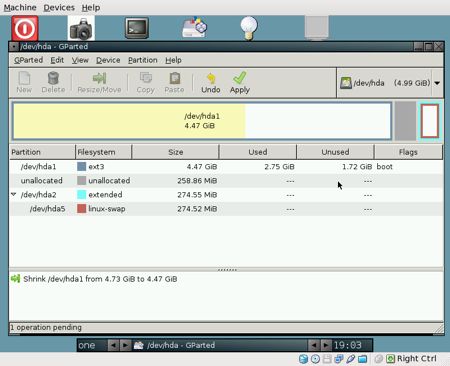Select the /dev/hda5 partition row
450x366 pixels.
pos(226,209)
